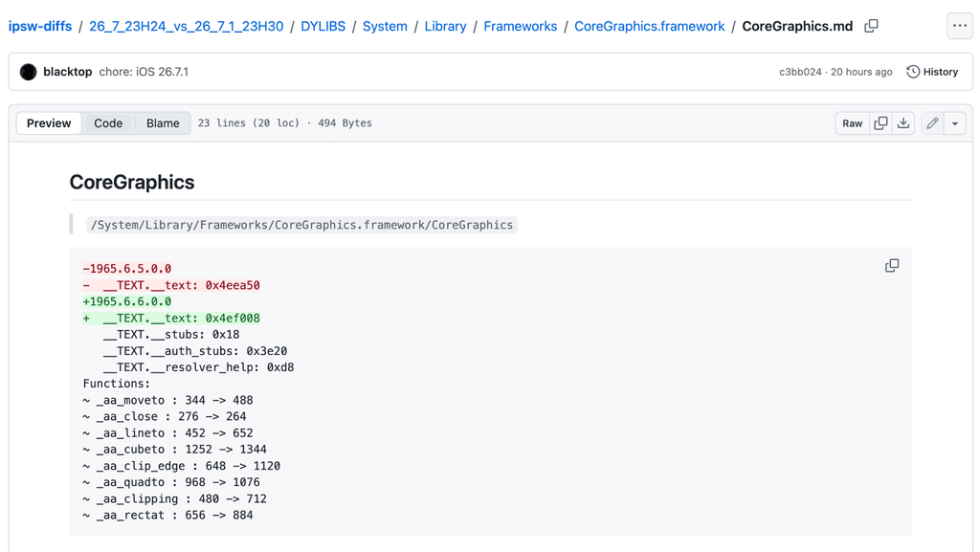Image resolution: width=980 pixels, height=552 pixels.
Task: Click blacktop's avatar image
Action: (x=28, y=72)
